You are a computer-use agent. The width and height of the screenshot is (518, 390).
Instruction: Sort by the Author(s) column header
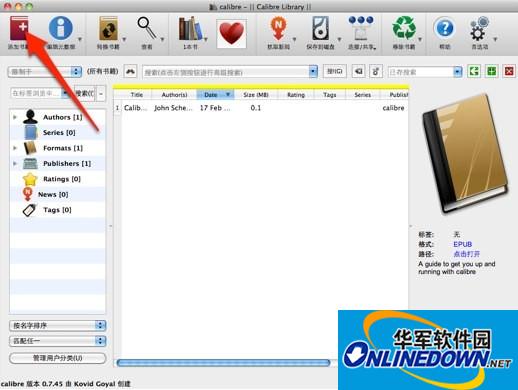174,95
